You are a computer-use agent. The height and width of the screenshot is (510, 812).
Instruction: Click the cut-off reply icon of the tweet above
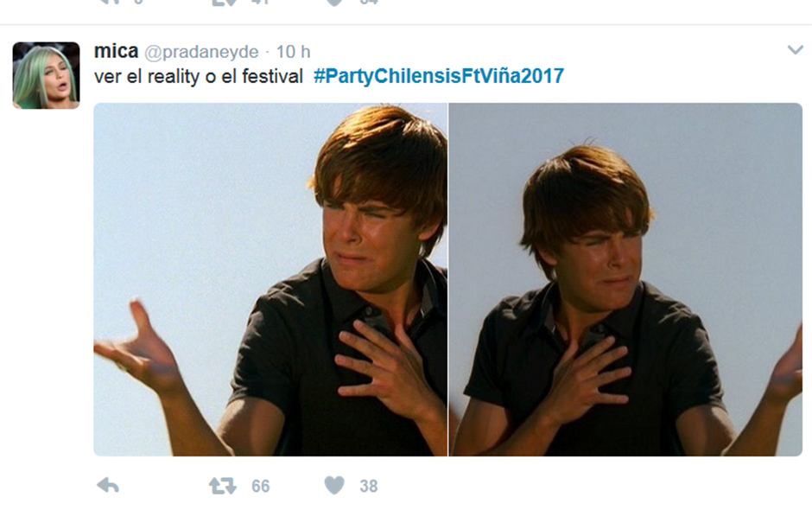click(108, 2)
